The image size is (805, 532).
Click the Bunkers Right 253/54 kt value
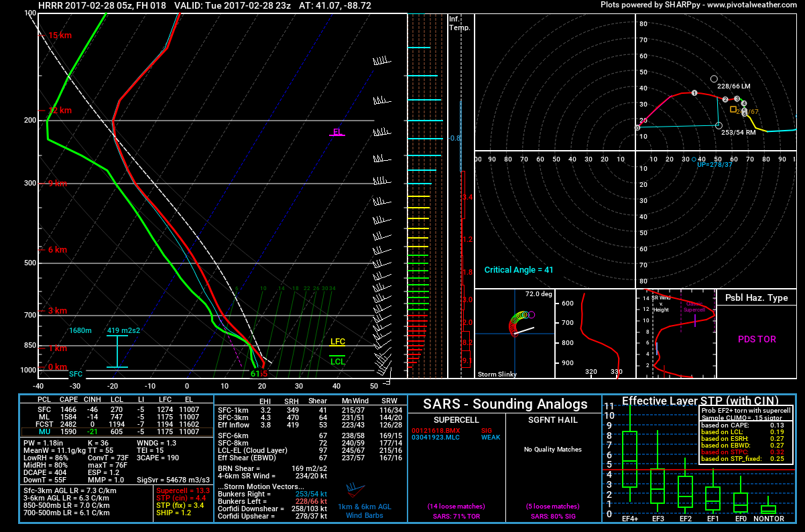(312, 493)
